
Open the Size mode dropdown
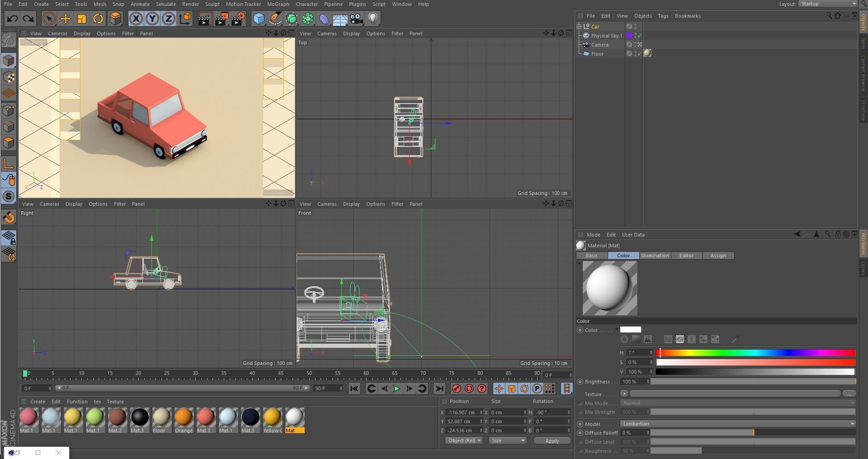click(x=508, y=441)
